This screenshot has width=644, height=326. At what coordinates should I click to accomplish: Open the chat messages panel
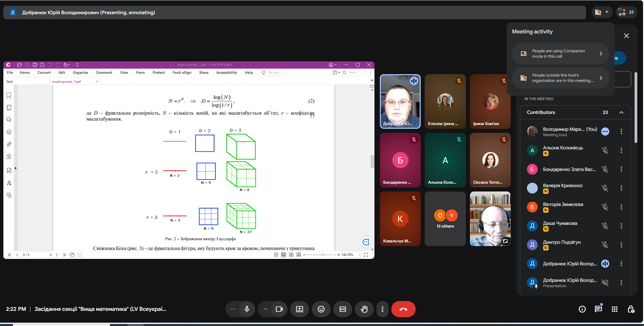[598, 309]
